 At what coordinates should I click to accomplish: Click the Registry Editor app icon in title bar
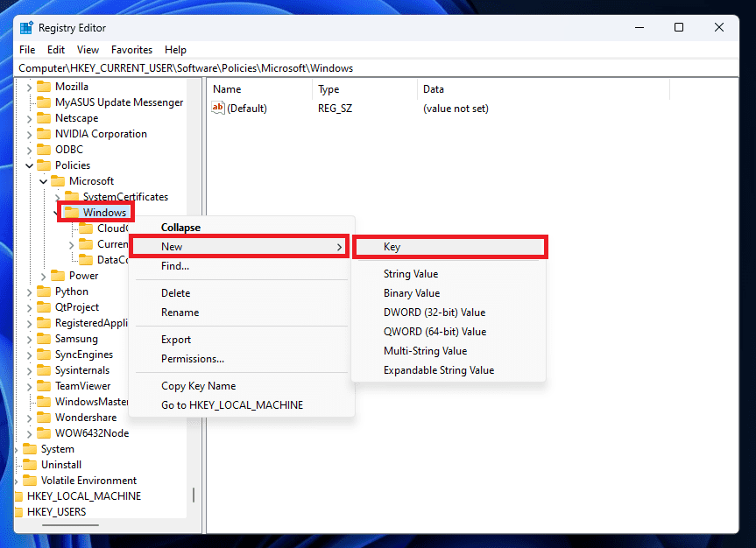coord(26,27)
